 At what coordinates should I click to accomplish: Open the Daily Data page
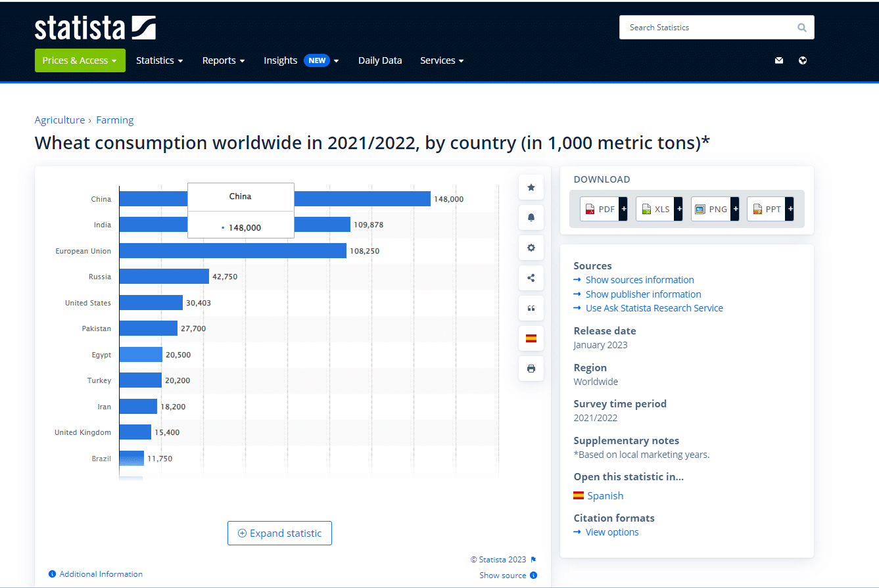379,60
